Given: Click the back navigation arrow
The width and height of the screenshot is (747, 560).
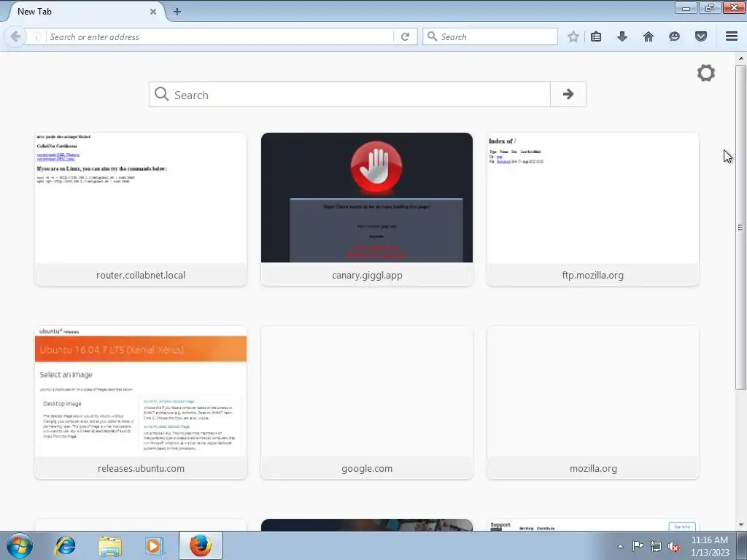Looking at the screenshot, I should pos(15,36).
